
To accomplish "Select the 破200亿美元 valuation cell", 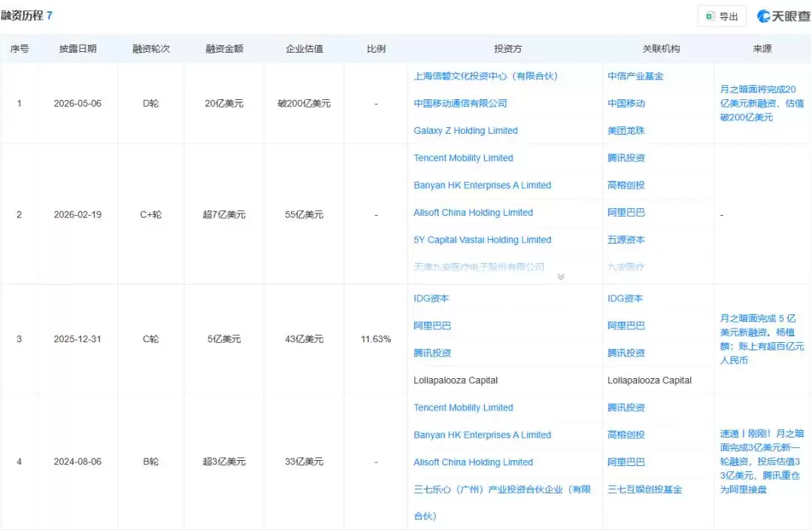I will 304,104.
